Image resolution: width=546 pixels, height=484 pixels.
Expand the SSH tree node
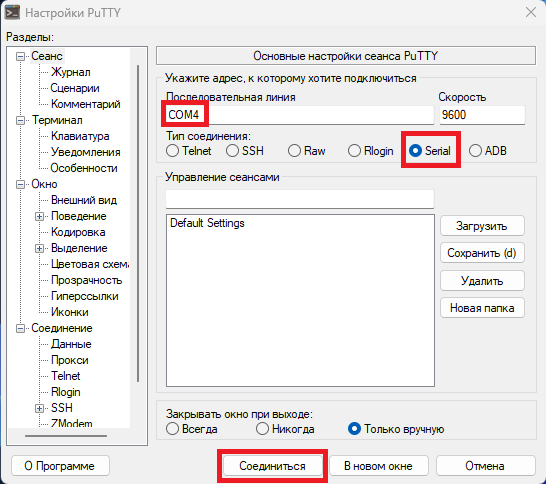click(39, 408)
